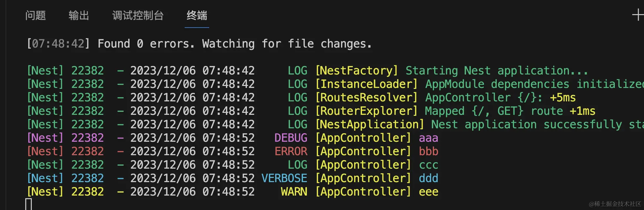
Task: Open the 调试控制台 debug console tab
Action: click(x=138, y=15)
